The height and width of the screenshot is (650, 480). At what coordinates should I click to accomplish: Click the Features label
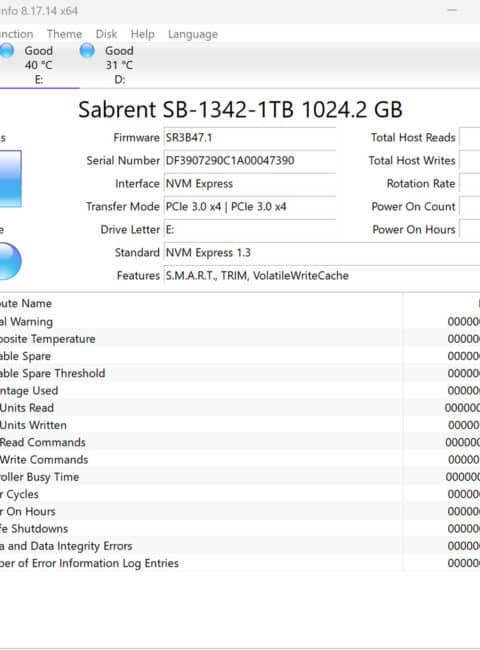point(138,276)
